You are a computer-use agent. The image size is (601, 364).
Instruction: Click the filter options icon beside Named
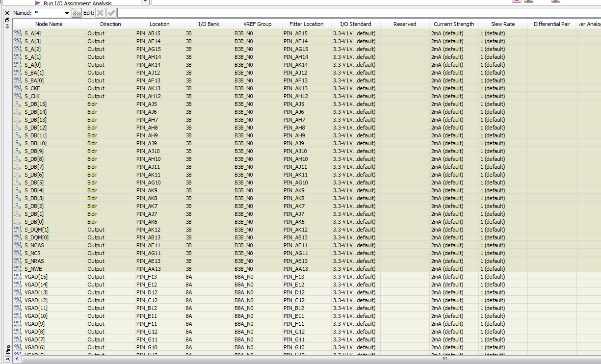coord(77,13)
